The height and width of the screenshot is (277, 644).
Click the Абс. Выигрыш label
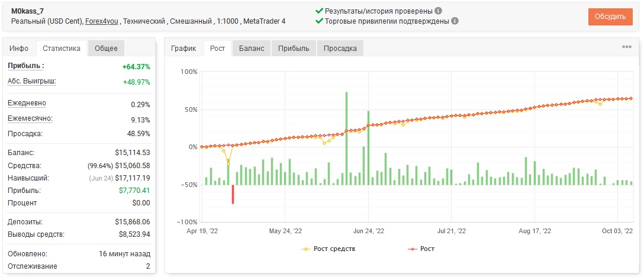(32, 81)
